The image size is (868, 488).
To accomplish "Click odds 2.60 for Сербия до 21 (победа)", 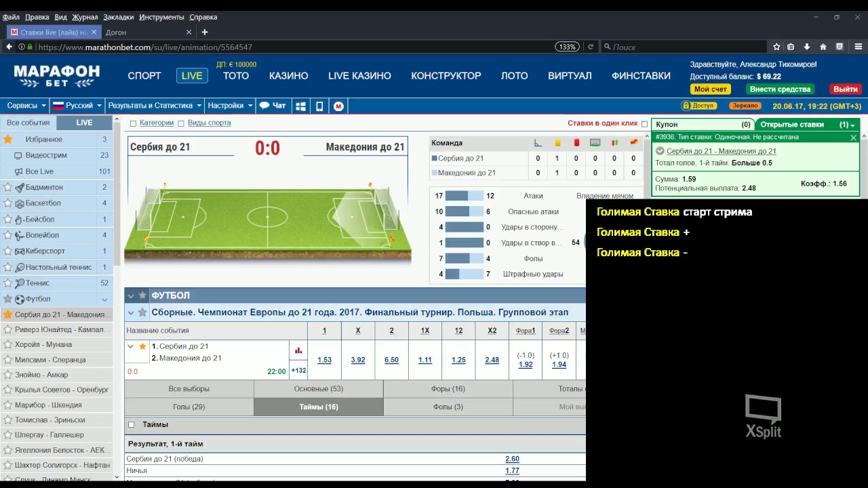I will point(512,459).
